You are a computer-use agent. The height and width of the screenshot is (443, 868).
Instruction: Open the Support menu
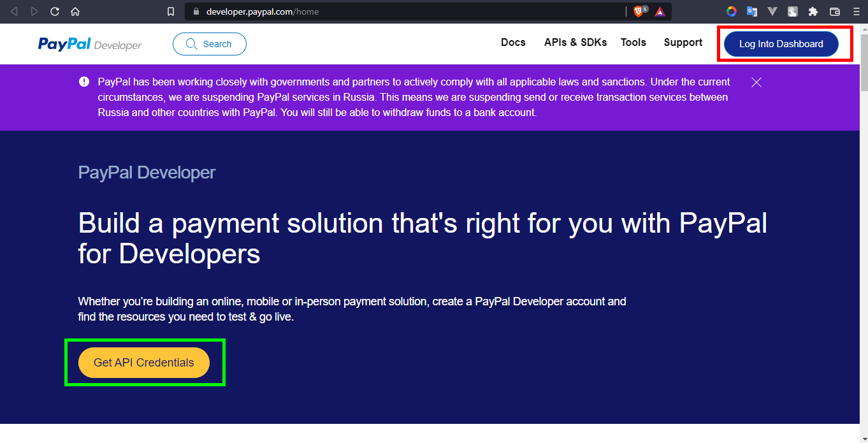tap(683, 43)
